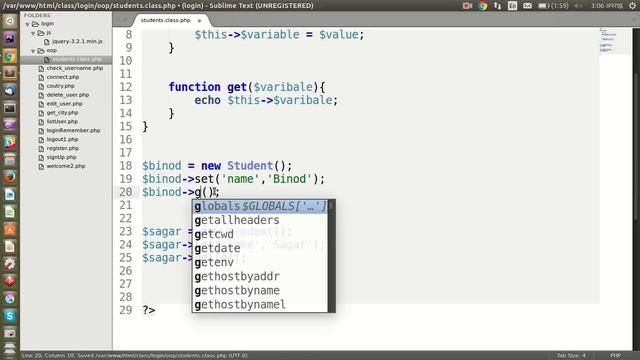Open battery indicator showing 1:59
The height and width of the screenshot is (360, 640).
(553, 6)
